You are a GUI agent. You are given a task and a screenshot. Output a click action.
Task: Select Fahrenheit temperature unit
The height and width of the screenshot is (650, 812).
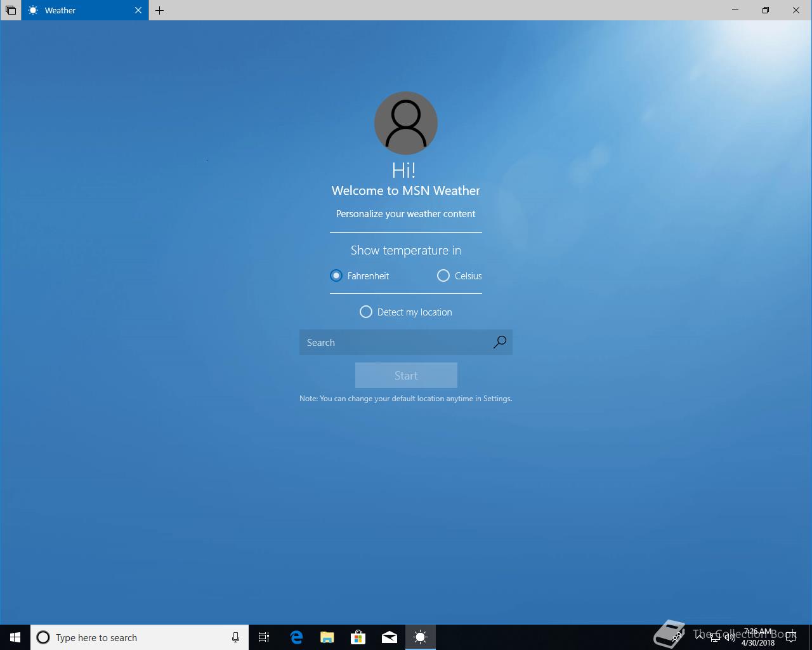pyautogui.click(x=360, y=275)
